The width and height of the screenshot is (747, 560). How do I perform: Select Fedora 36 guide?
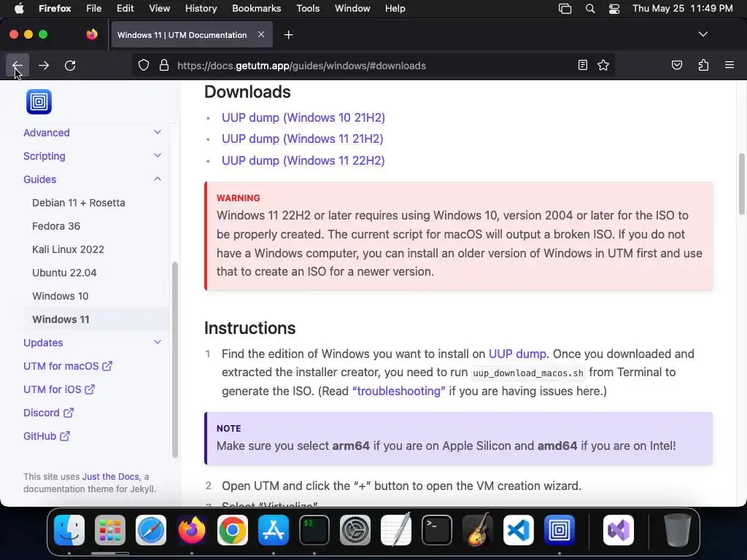(x=56, y=226)
